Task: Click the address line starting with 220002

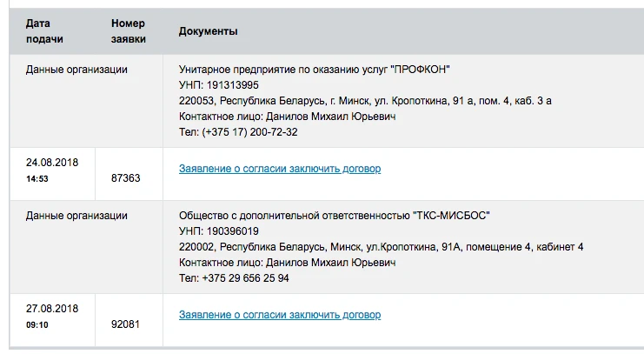Action: (381, 247)
